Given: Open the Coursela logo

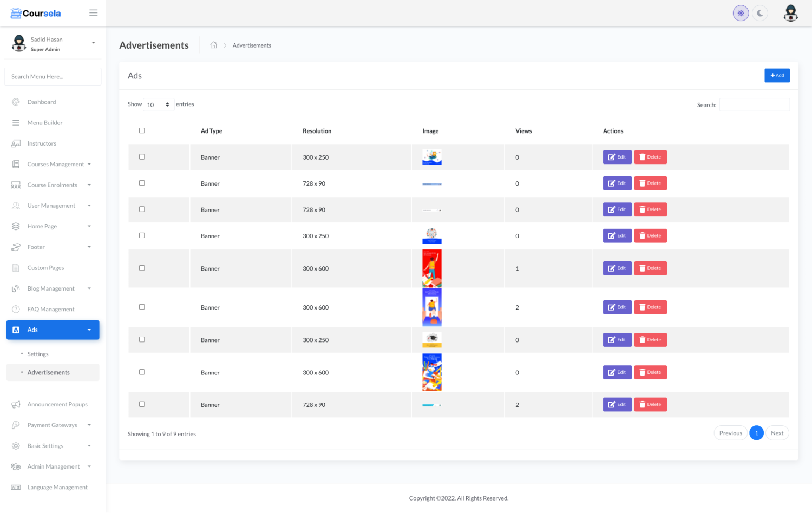Looking at the screenshot, I should pos(36,13).
